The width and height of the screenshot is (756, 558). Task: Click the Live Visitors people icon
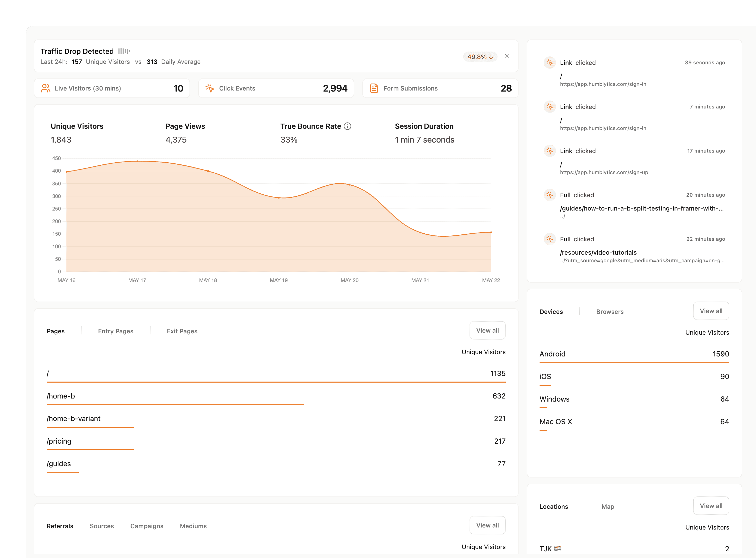click(x=46, y=88)
